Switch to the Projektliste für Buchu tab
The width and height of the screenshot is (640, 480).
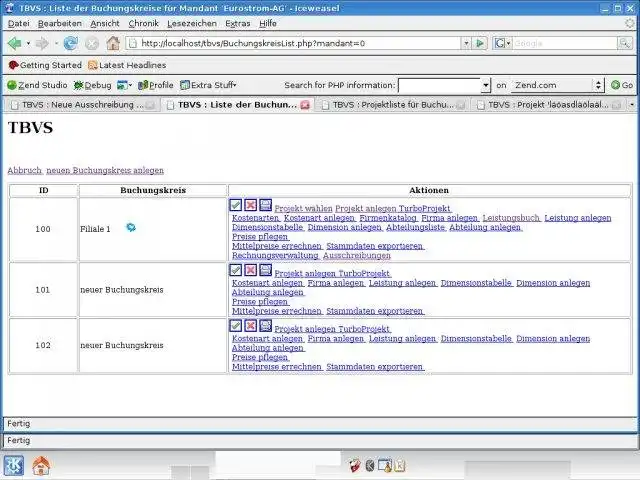coord(393,105)
